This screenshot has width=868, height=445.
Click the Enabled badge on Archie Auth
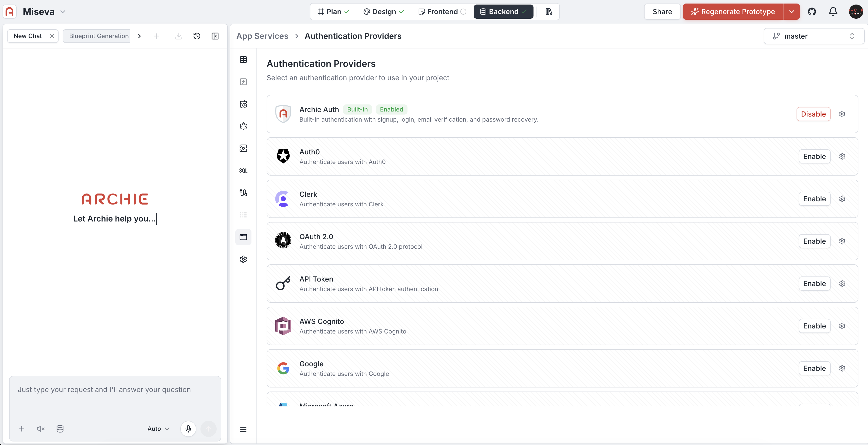pyautogui.click(x=391, y=109)
